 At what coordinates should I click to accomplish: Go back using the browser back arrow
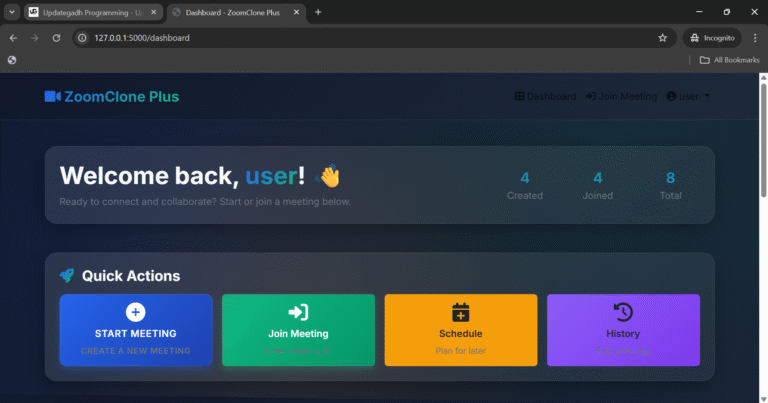(13, 38)
